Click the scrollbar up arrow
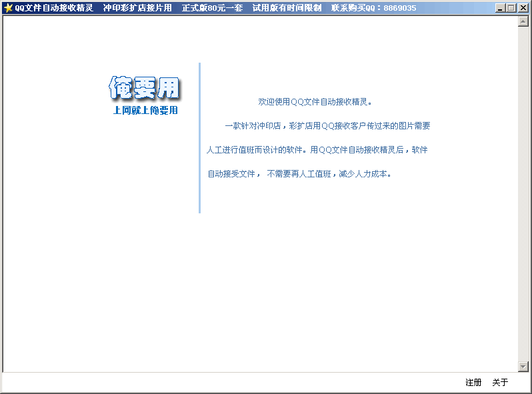 523,21
